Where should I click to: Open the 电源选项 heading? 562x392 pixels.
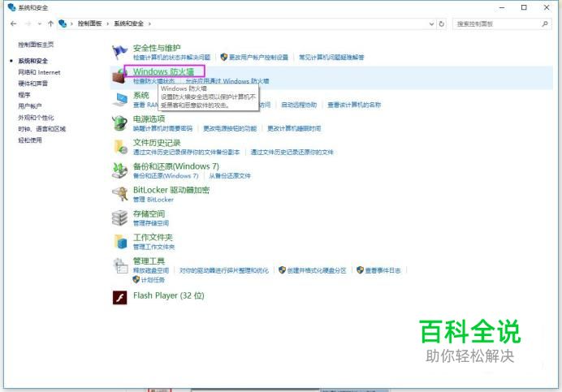click(x=149, y=118)
